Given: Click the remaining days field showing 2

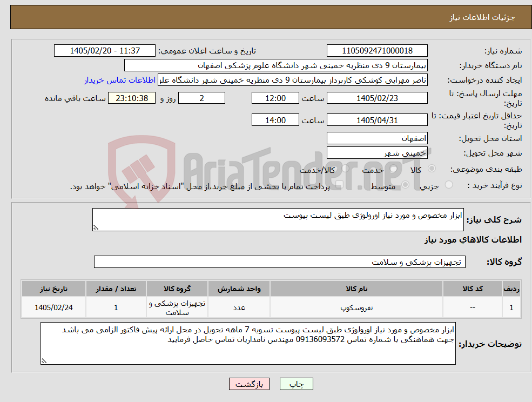Looking at the screenshot, I should point(201,98).
